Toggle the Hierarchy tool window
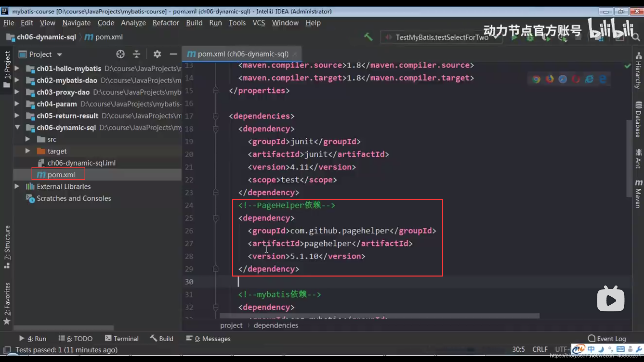Image resolution: width=644 pixels, height=362 pixels. coord(638,70)
